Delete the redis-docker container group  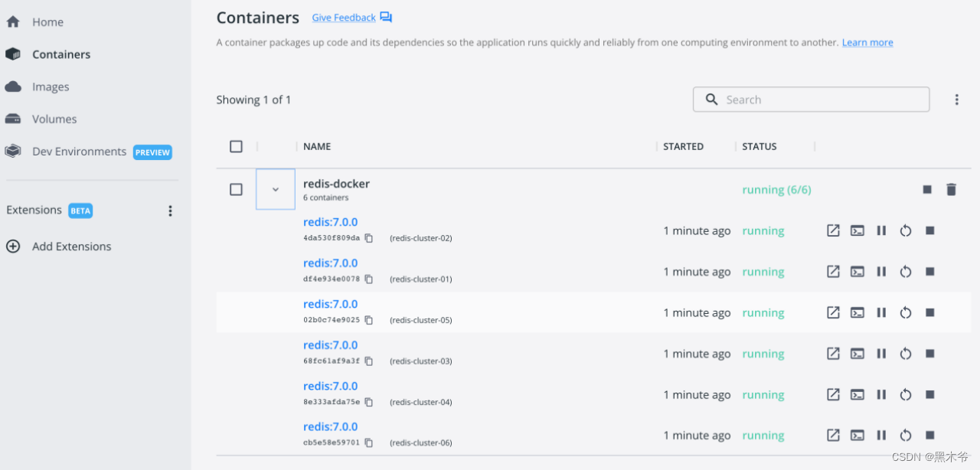point(951,189)
